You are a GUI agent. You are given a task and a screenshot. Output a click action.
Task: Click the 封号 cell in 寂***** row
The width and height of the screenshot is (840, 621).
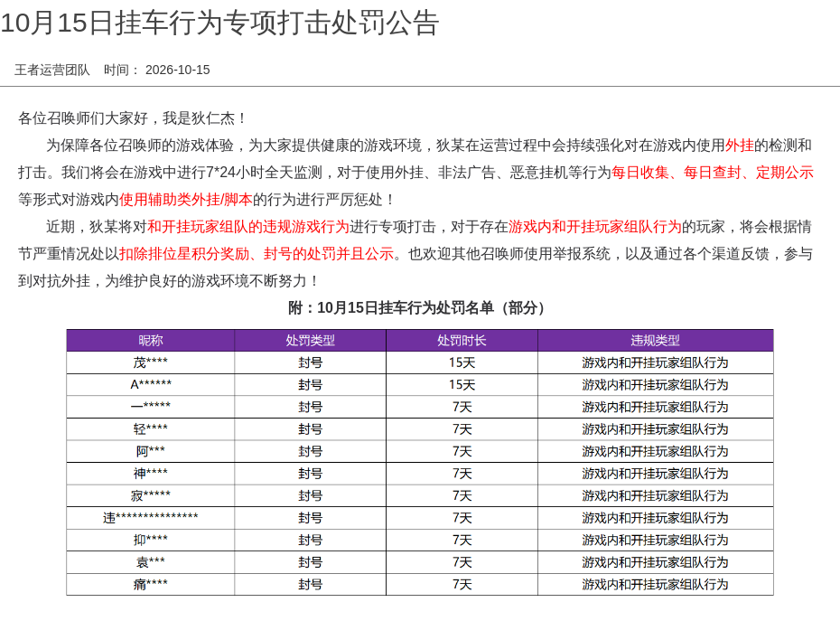coord(310,496)
